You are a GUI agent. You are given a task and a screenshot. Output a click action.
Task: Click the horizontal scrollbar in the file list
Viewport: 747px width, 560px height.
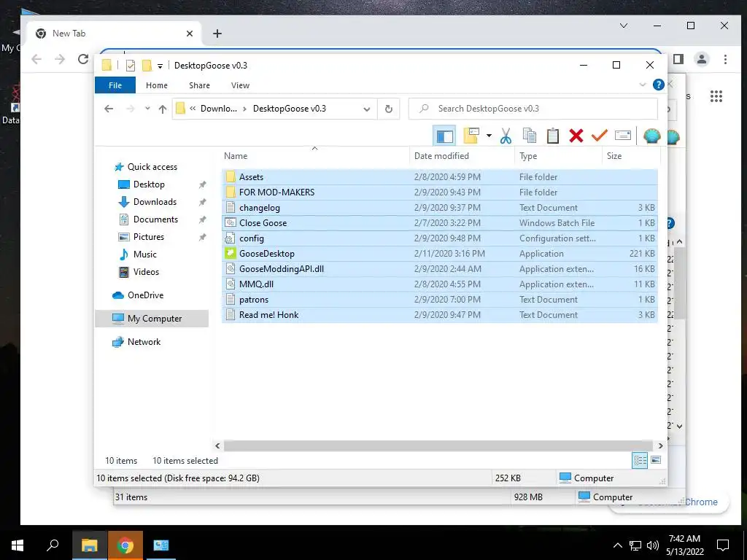tap(438, 446)
